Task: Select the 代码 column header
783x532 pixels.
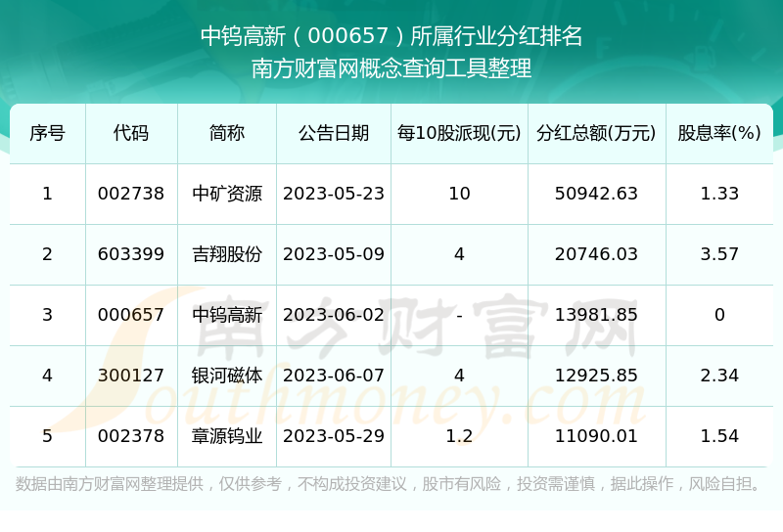Action: click(131, 133)
